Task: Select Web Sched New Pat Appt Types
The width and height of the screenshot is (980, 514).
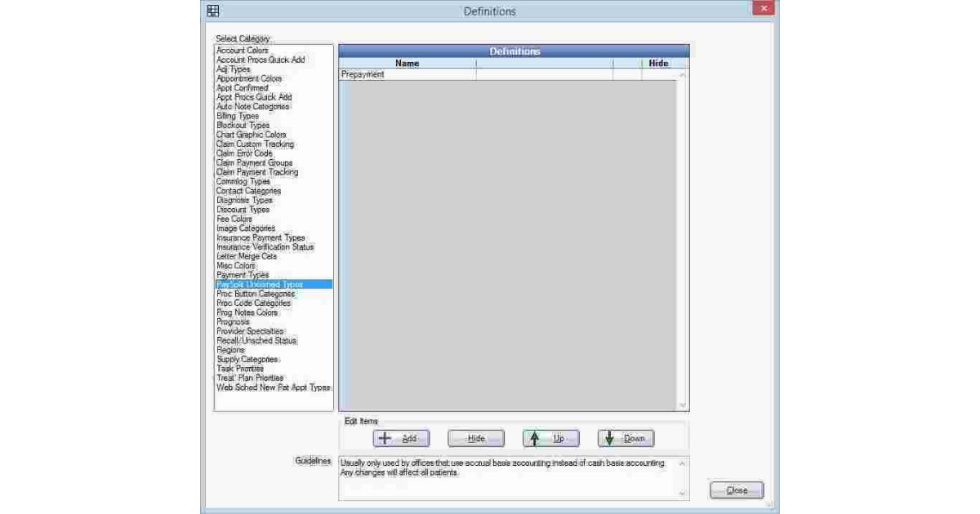Action: click(273, 388)
